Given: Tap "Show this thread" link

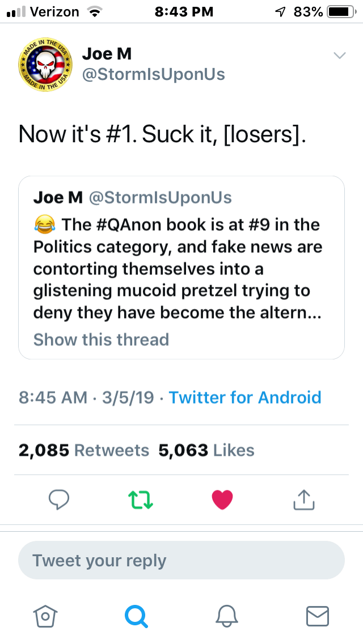Looking at the screenshot, I should pyautogui.click(x=101, y=340).
